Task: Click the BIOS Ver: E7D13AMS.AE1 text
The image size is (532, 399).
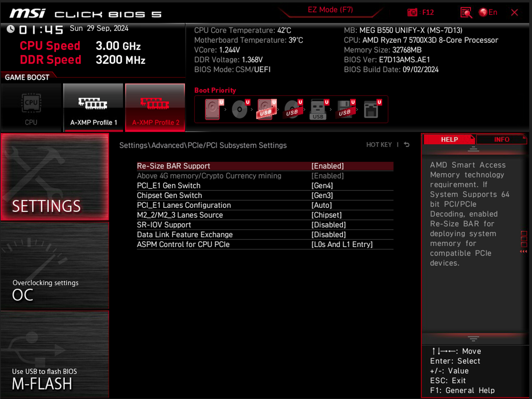Action: point(387,60)
